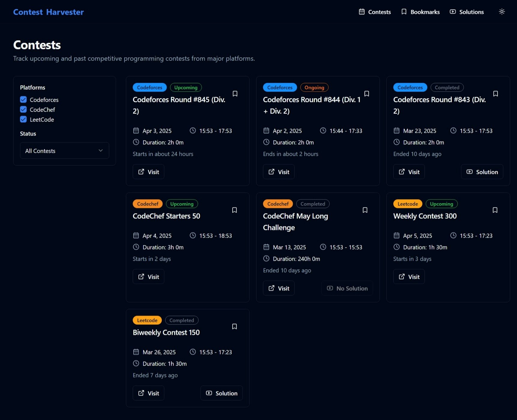Image resolution: width=517 pixels, height=420 pixels.
Task: Click the Ongoing status badge
Action: pos(314,87)
